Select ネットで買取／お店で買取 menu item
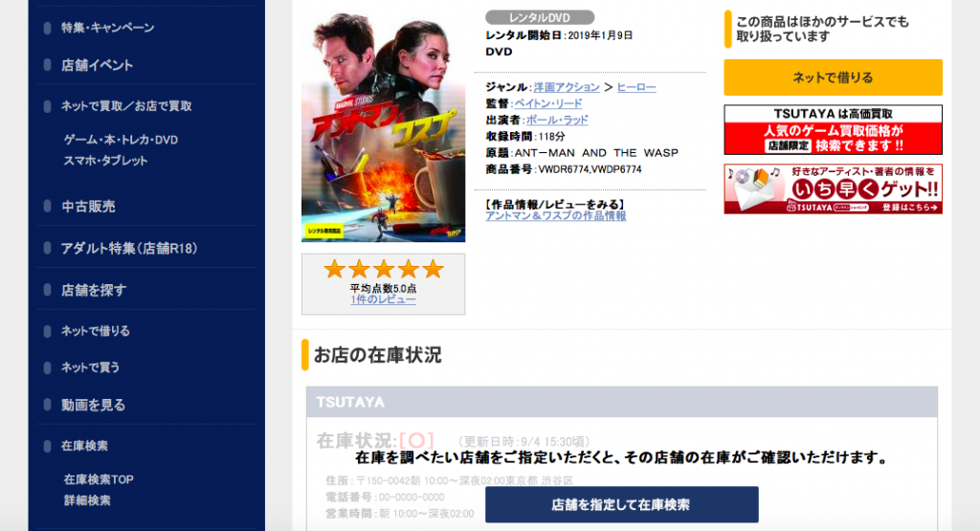The width and height of the screenshot is (980, 531). [x=126, y=106]
